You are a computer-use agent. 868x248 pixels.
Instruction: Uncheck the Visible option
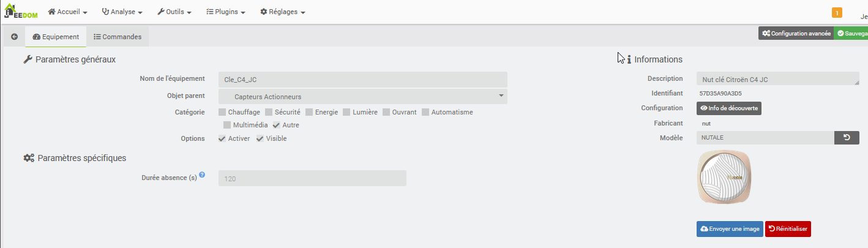[x=260, y=138]
